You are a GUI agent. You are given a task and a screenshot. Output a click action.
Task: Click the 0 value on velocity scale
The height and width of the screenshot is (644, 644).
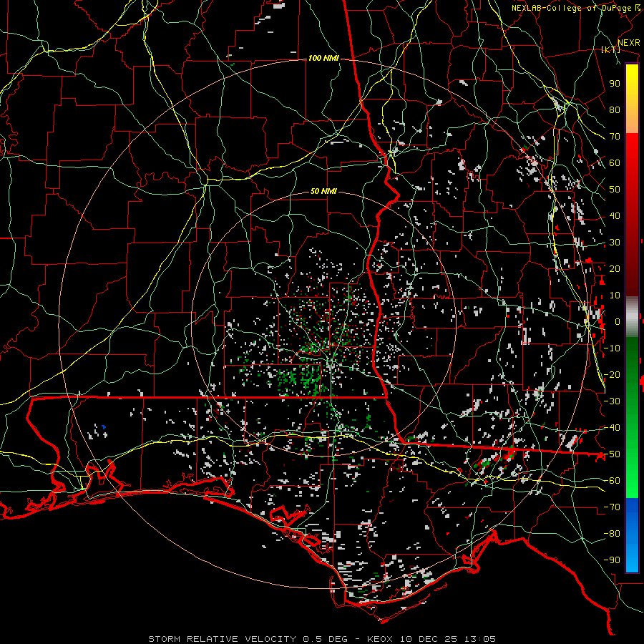pyautogui.click(x=618, y=321)
